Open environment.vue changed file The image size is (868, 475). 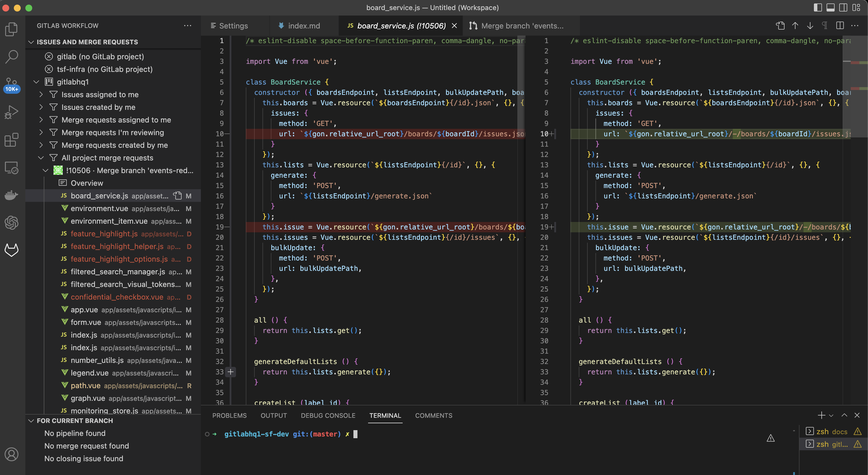(113, 208)
